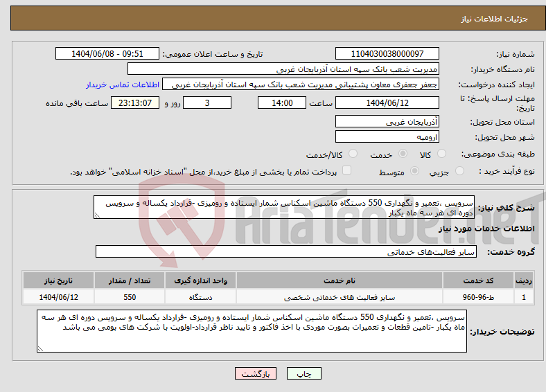Select the خدمت radio button

click(403, 154)
